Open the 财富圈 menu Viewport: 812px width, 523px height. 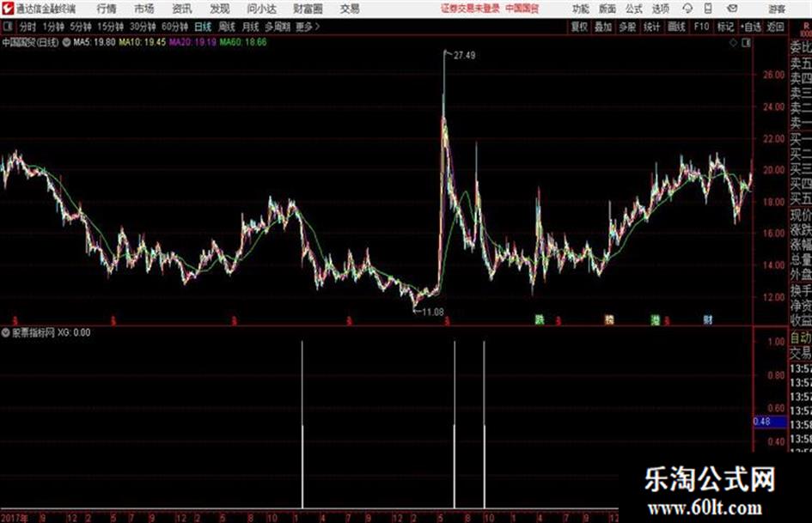(308, 9)
